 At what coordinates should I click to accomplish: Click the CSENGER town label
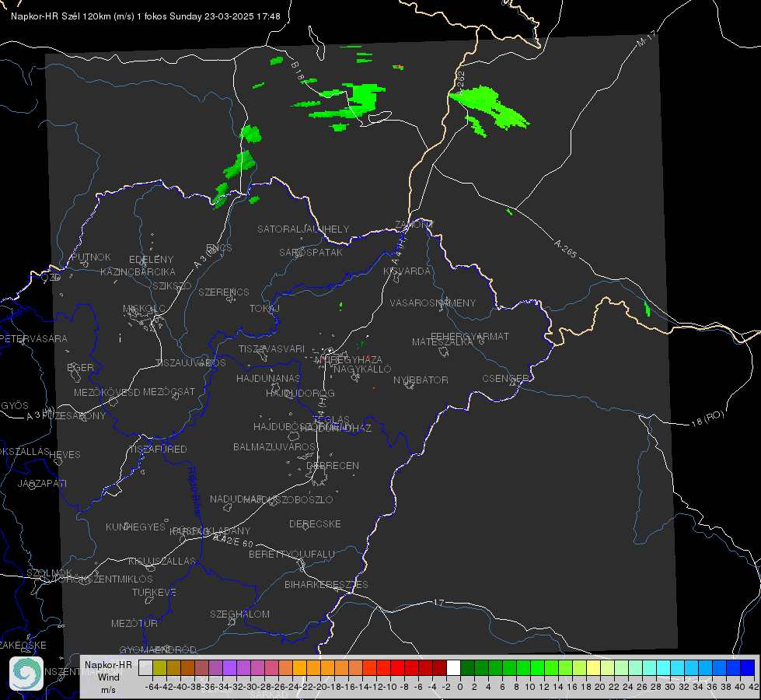pyautogui.click(x=505, y=379)
